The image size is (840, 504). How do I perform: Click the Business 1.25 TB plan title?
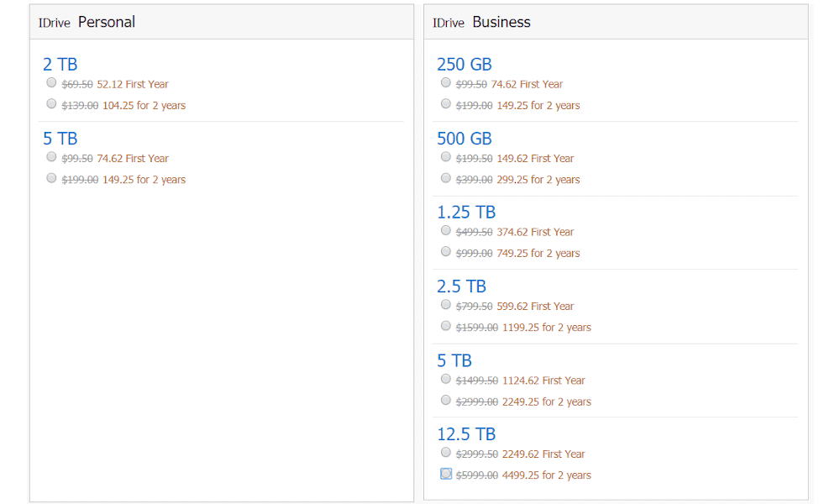click(x=466, y=212)
